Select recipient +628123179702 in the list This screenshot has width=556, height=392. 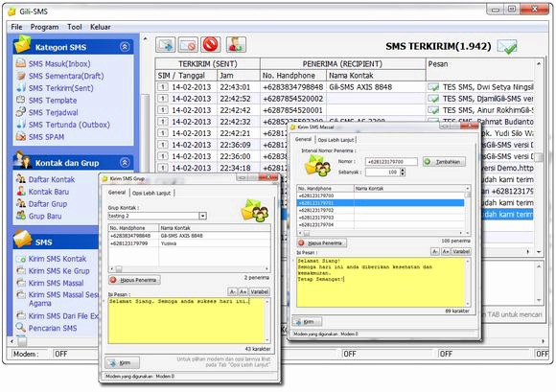click(x=381, y=210)
